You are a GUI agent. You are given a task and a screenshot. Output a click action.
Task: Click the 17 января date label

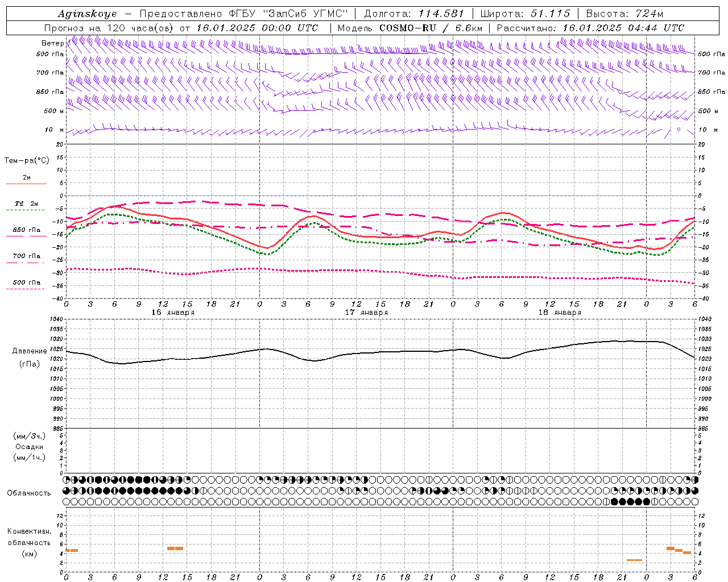[366, 313]
